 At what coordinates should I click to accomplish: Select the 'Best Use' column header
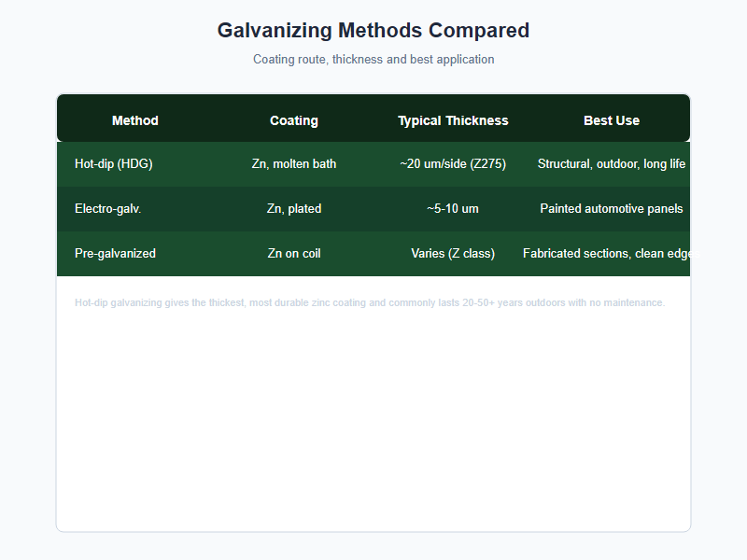coord(612,120)
